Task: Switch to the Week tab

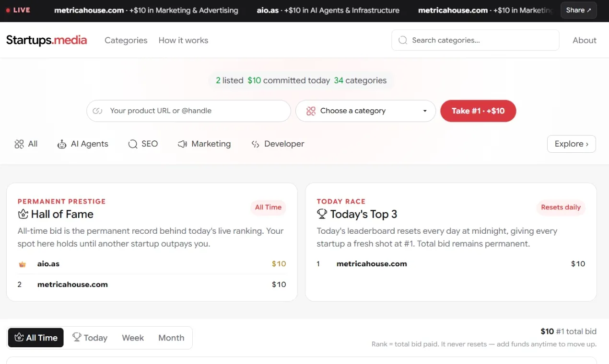Action: pos(133,338)
